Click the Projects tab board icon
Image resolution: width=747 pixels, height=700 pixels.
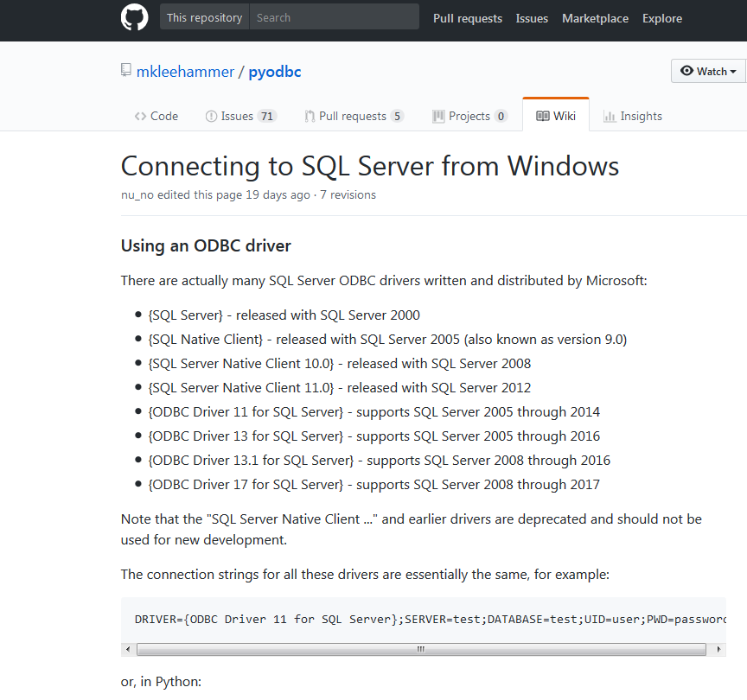[x=438, y=116]
